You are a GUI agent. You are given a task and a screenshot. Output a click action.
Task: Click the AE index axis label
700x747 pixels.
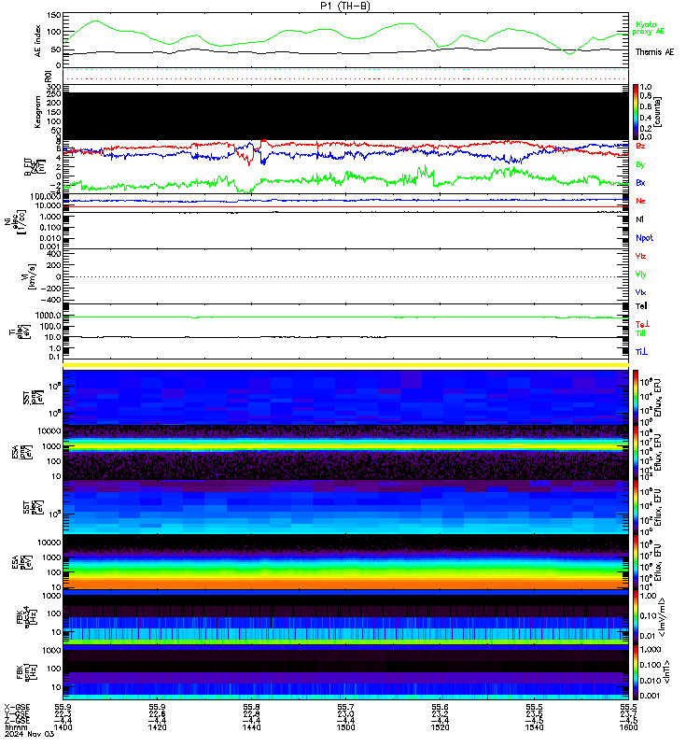point(38,41)
